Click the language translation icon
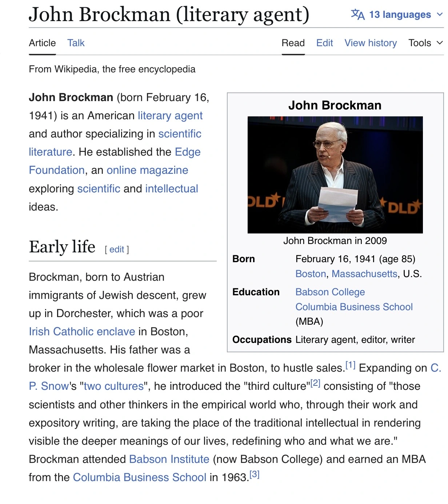The width and height of the screenshot is (448, 504). pos(357,15)
